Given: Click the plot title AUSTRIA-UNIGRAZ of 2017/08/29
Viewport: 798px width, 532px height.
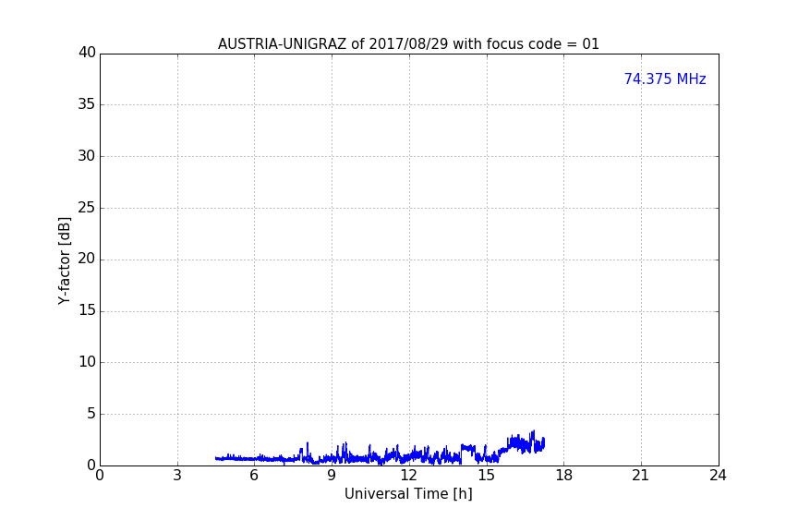Looking at the screenshot, I should (408, 43).
